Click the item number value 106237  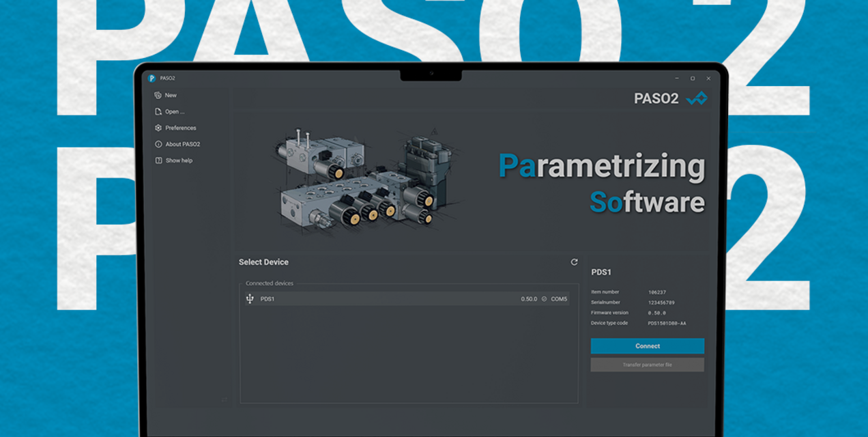[x=656, y=292]
